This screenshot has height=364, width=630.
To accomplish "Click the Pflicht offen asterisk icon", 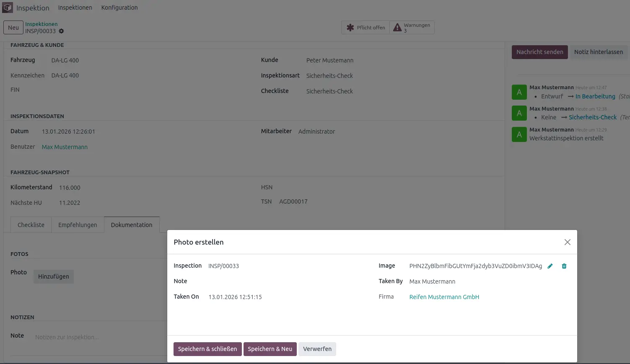I will pyautogui.click(x=350, y=28).
